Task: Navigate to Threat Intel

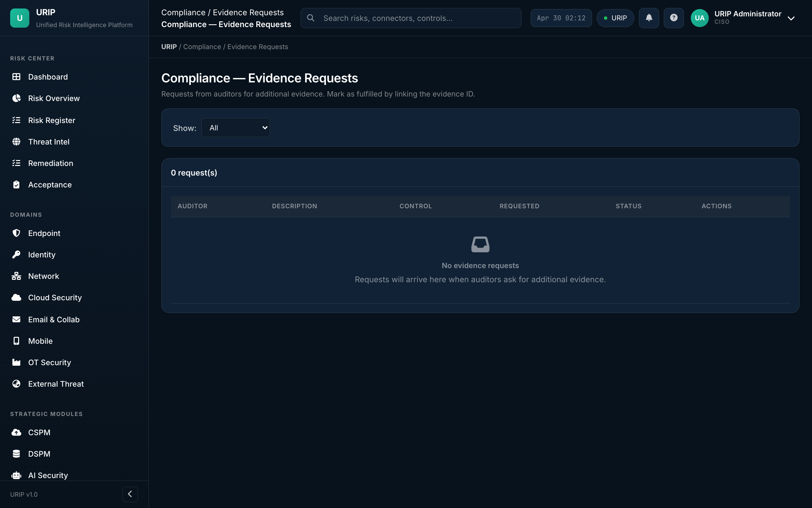Action: coord(74,142)
